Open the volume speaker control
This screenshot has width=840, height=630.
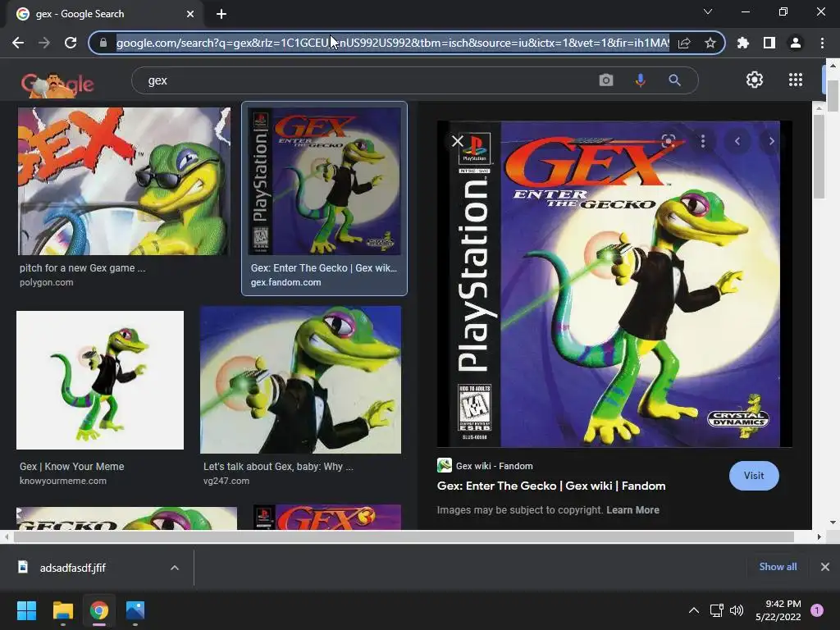click(x=737, y=610)
